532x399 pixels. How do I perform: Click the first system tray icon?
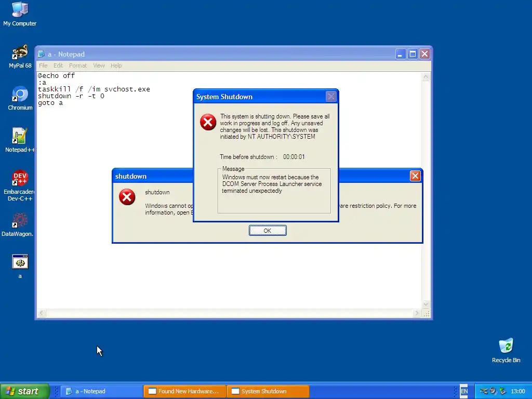pyautogui.click(x=484, y=391)
